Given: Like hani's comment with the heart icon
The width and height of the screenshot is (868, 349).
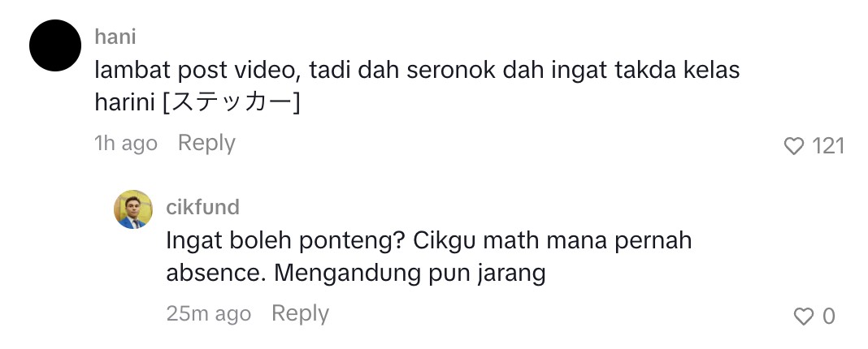Looking at the screenshot, I should [x=794, y=146].
